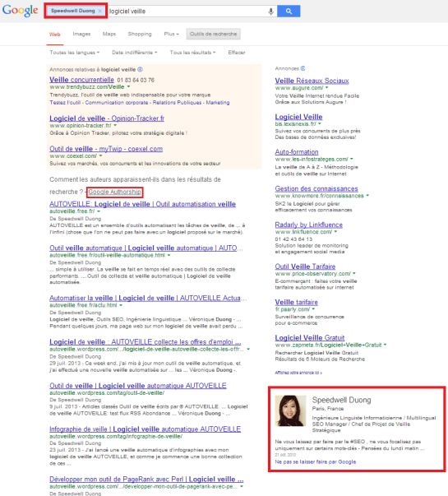The width and height of the screenshot is (448, 496).
Task: Click the Effacer filter link
Action: coord(237,53)
